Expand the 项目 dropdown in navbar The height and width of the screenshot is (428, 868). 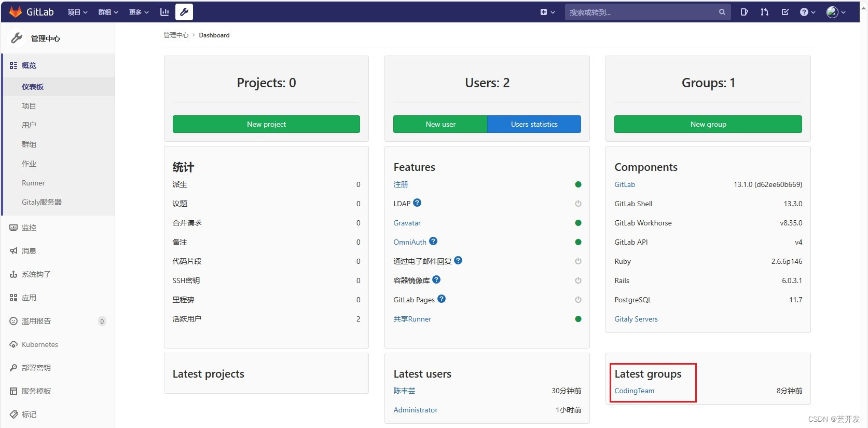[x=78, y=12]
